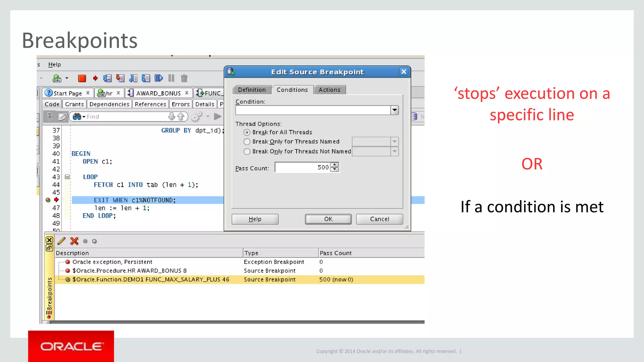Click the blue Resume debugging icon
Image resolution: width=644 pixels, height=362 pixels.
pyautogui.click(x=158, y=78)
